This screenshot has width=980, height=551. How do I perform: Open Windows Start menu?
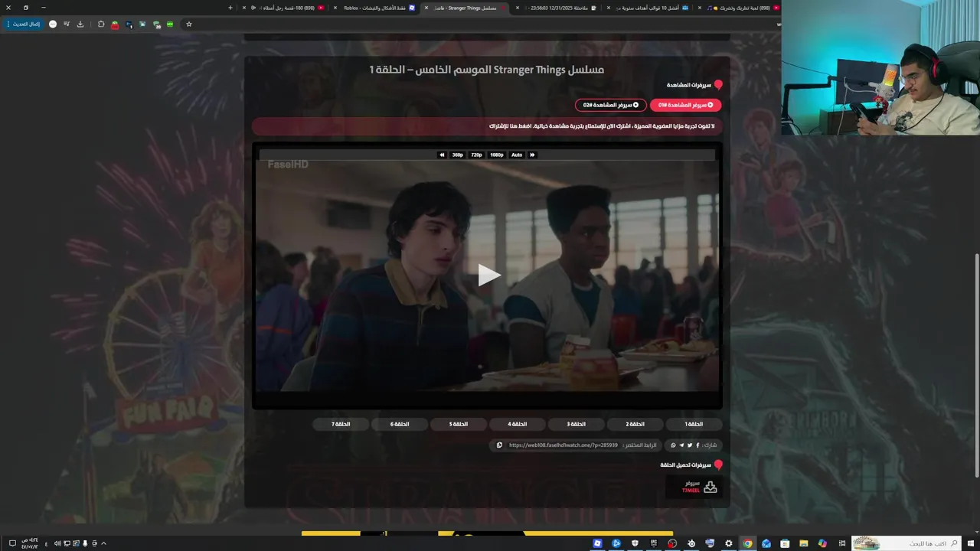[971, 543]
